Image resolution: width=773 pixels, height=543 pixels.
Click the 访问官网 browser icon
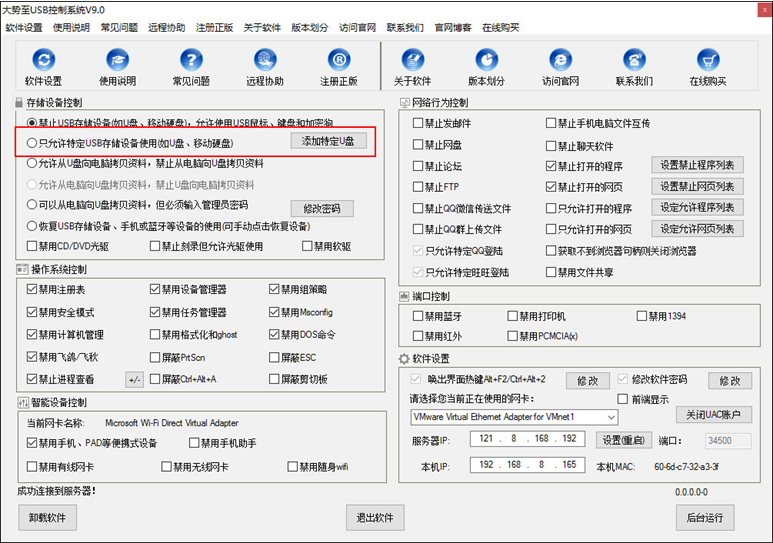click(x=560, y=61)
